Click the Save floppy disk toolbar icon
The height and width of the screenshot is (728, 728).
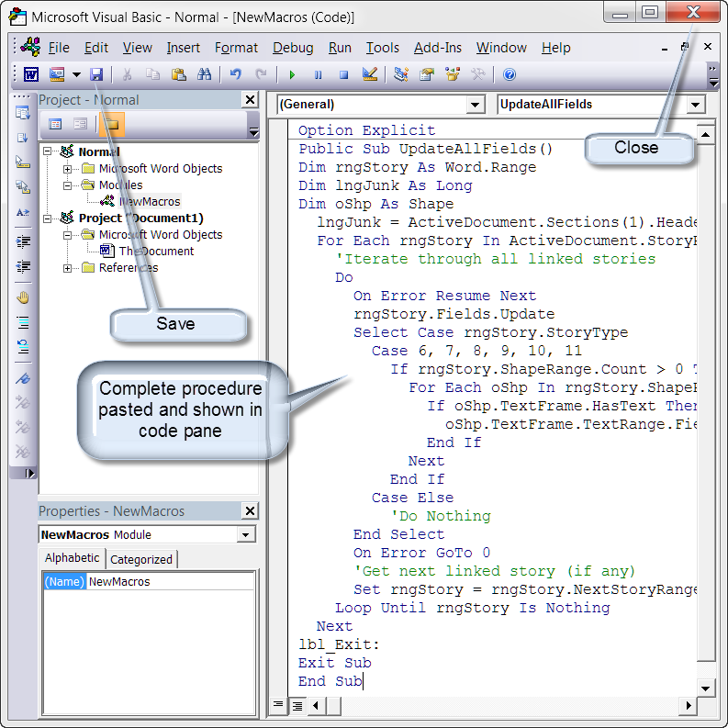(x=96, y=74)
